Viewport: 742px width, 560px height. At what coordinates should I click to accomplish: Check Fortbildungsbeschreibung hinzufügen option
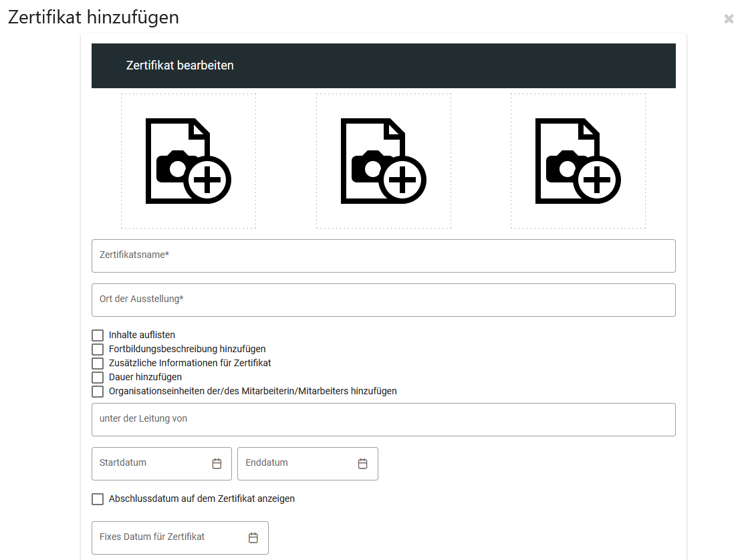coord(98,349)
